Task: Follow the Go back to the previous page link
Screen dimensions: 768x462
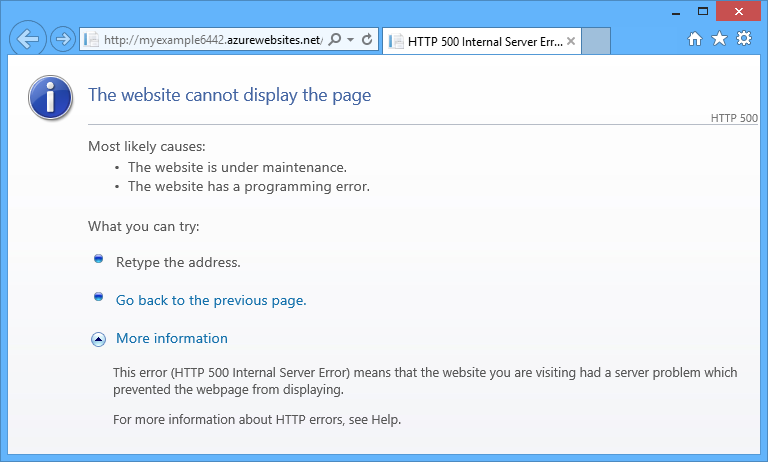Action: (x=211, y=300)
